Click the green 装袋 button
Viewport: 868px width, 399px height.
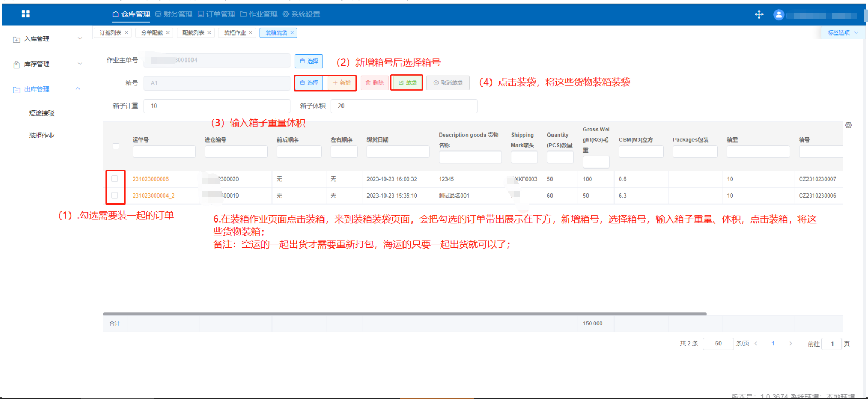(407, 83)
